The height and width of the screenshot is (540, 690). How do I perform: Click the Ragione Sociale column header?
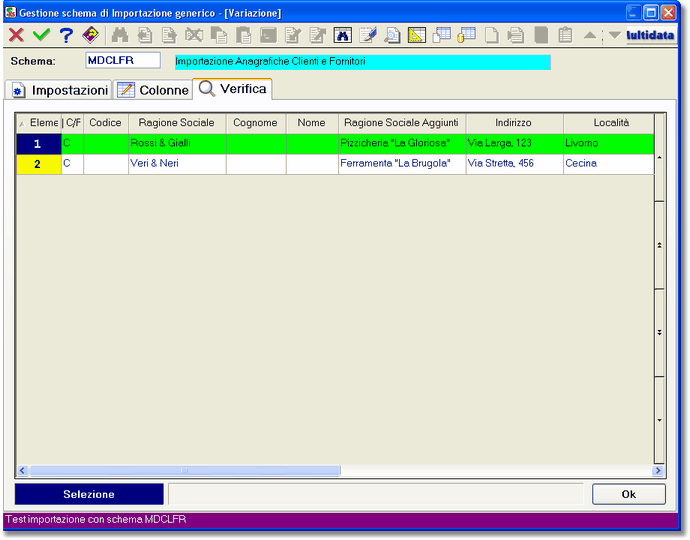pyautogui.click(x=177, y=123)
